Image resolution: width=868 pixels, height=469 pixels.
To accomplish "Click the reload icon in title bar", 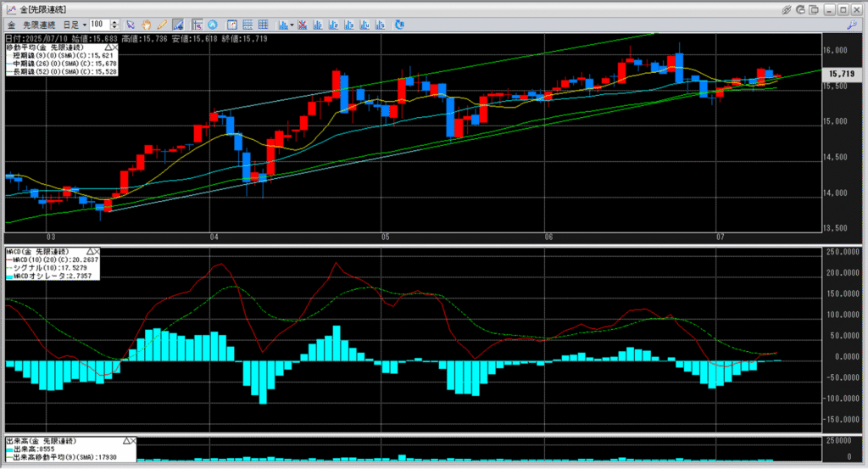I will tap(800, 9).
